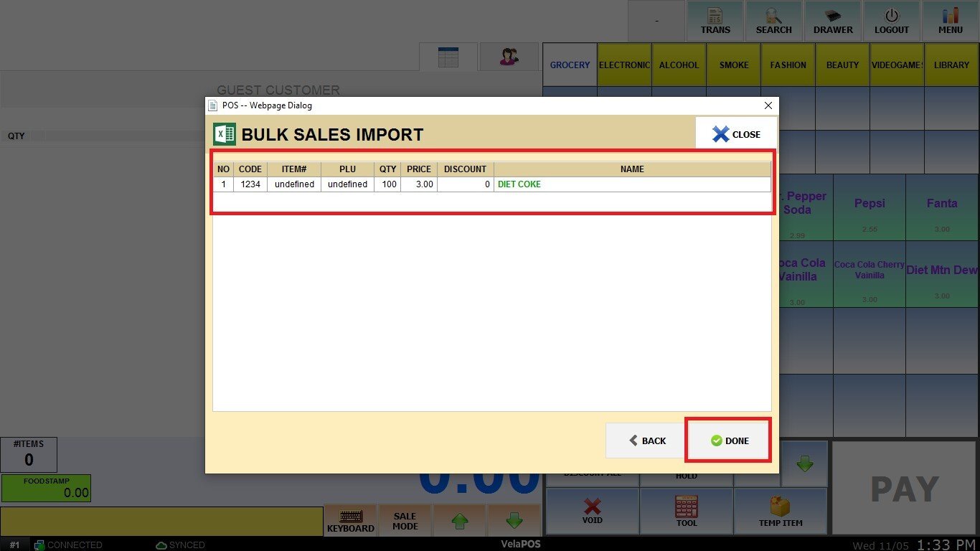The width and height of the screenshot is (980, 551).
Task: Click DONE to finish the import
Action: [x=729, y=441]
